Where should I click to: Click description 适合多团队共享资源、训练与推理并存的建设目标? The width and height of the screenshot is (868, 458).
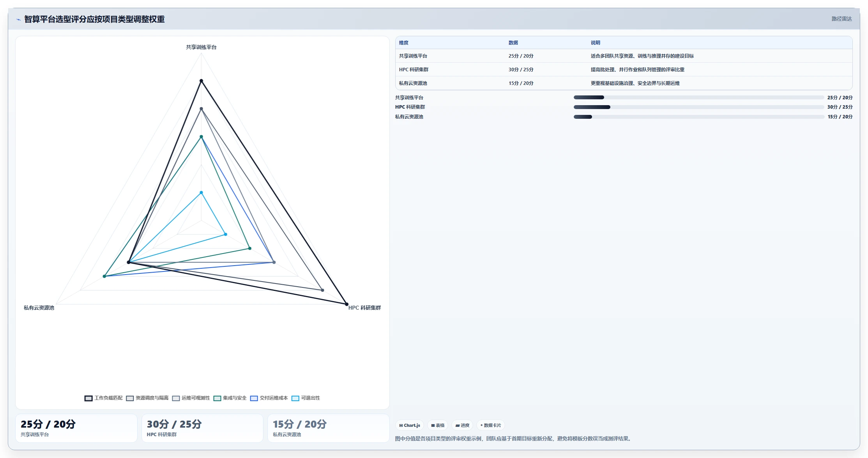tap(642, 56)
